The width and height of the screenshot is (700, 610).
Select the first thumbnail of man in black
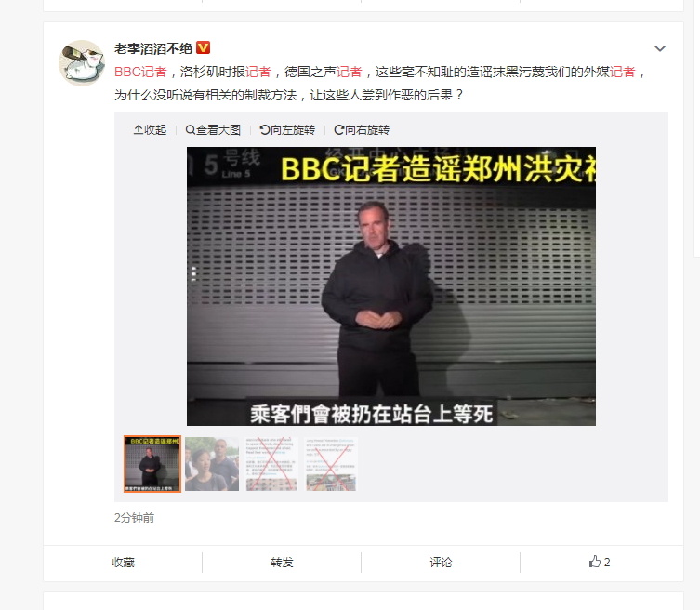click(x=152, y=464)
